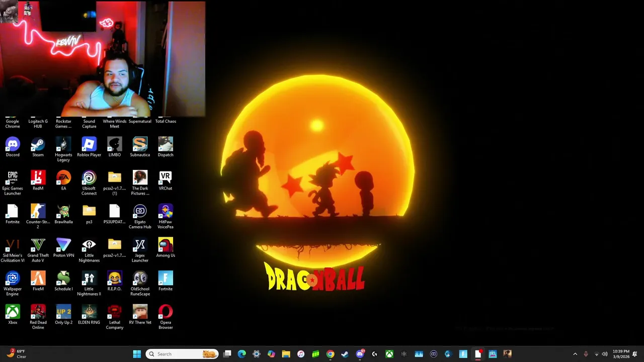Open Ubisoft Connect desktop icon

(x=89, y=183)
